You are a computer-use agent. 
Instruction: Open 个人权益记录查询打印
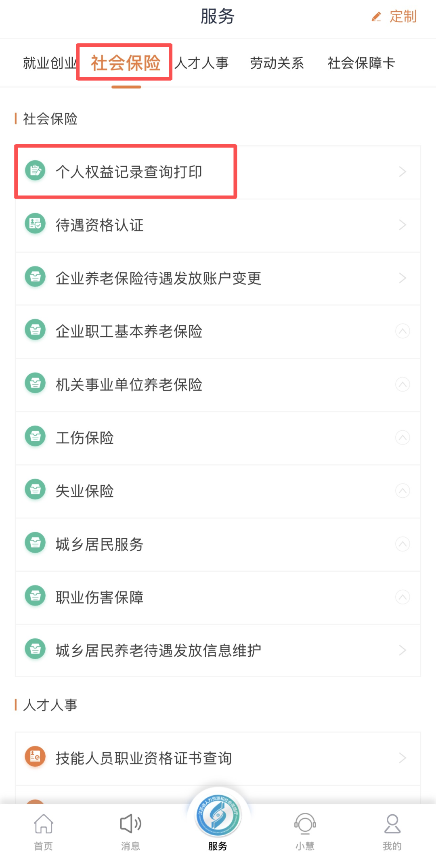(129, 172)
